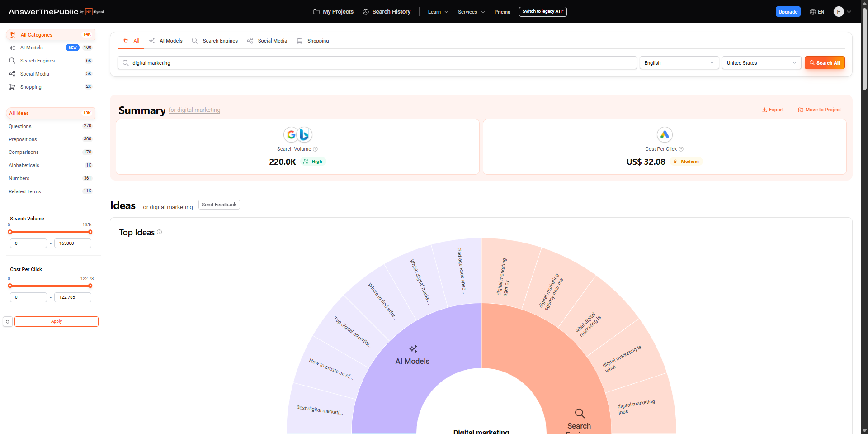Switch to the Shopping tab
868x434 pixels.
[313, 41]
